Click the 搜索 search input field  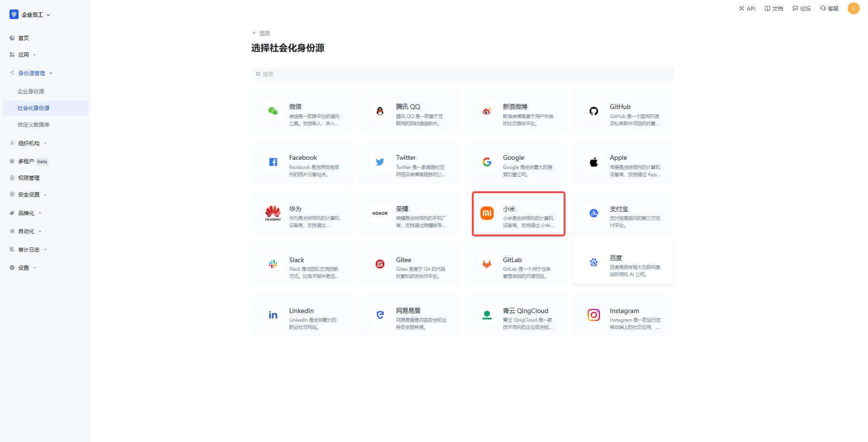461,74
